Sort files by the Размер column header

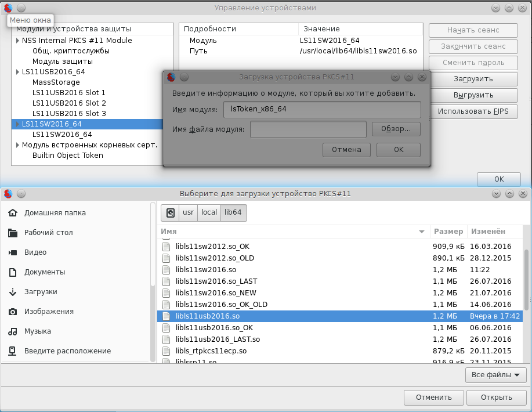[x=448, y=231]
